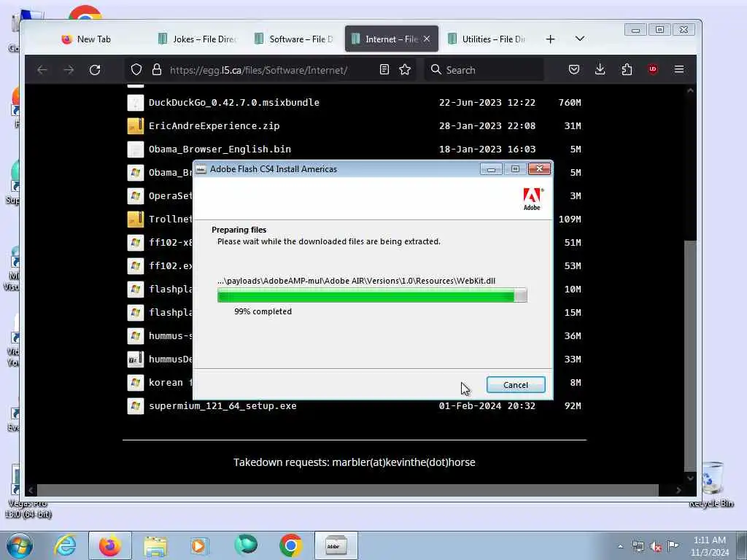Switch to the Jokes – File Directory tab
The image size is (747, 560).
coord(198,39)
